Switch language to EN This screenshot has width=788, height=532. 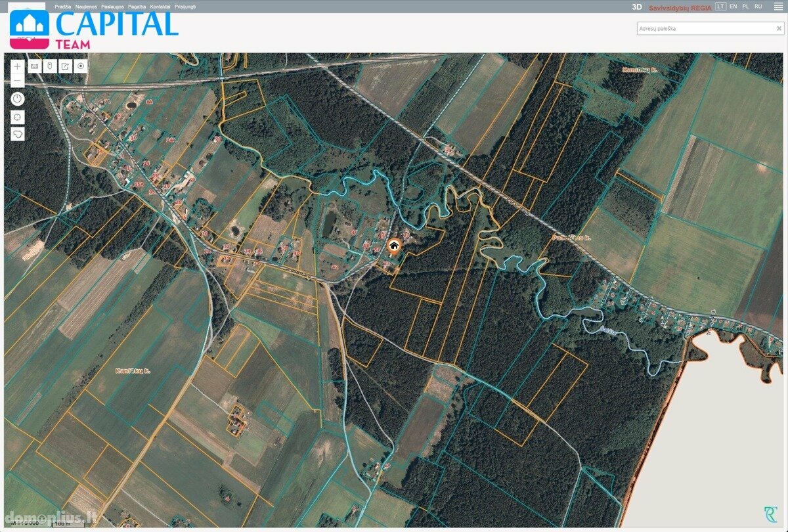point(733,6)
